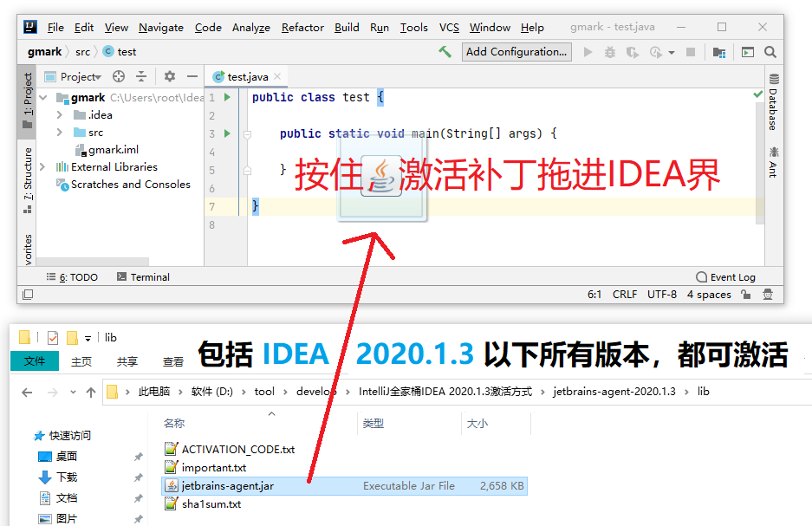Open the Event Log

(x=725, y=277)
